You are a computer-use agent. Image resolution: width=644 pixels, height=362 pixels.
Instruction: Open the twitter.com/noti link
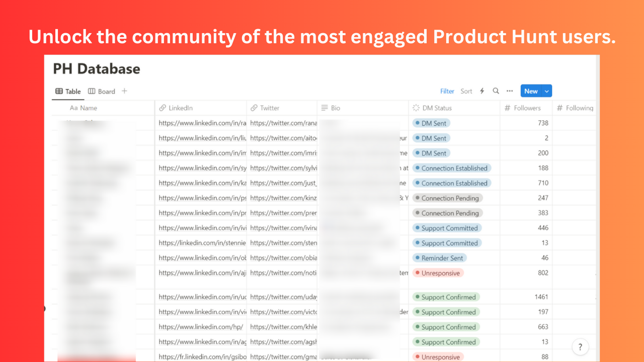click(283, 273)
